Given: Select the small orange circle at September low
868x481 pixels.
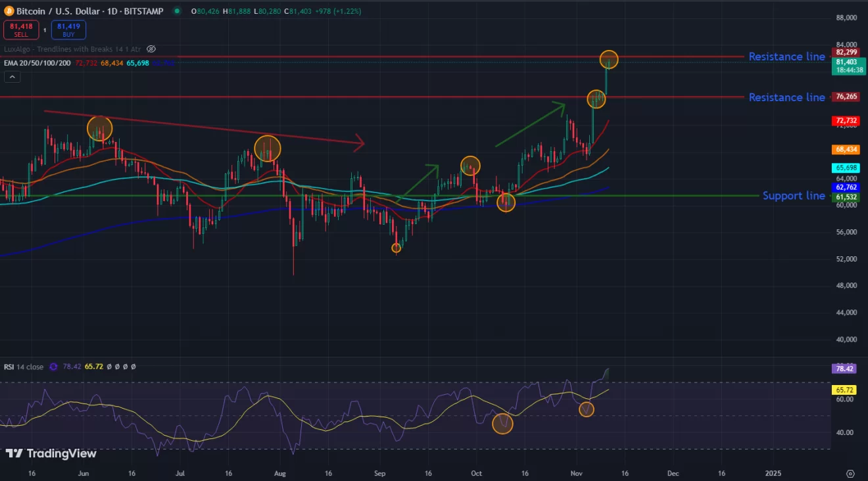Looking at the screenshot, I should (396, 248).
